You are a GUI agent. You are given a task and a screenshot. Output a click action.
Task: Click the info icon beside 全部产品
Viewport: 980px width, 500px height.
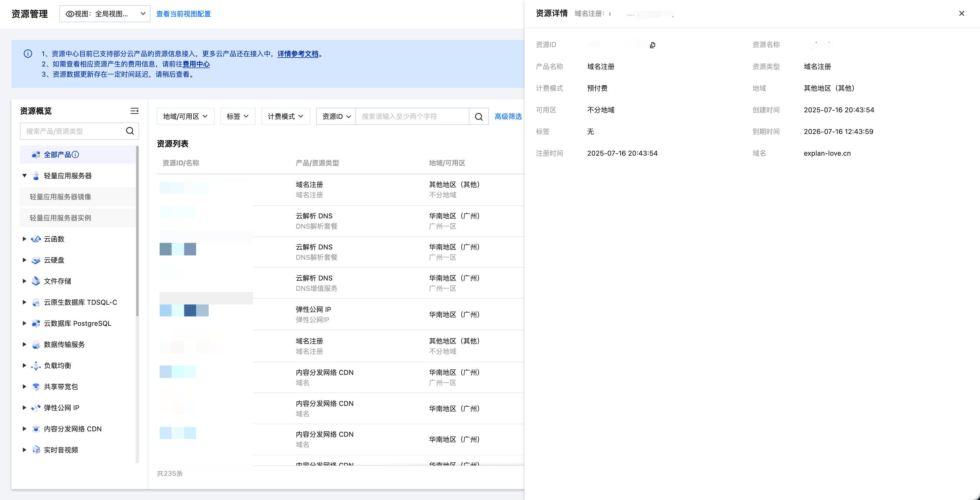coord(76,155)
